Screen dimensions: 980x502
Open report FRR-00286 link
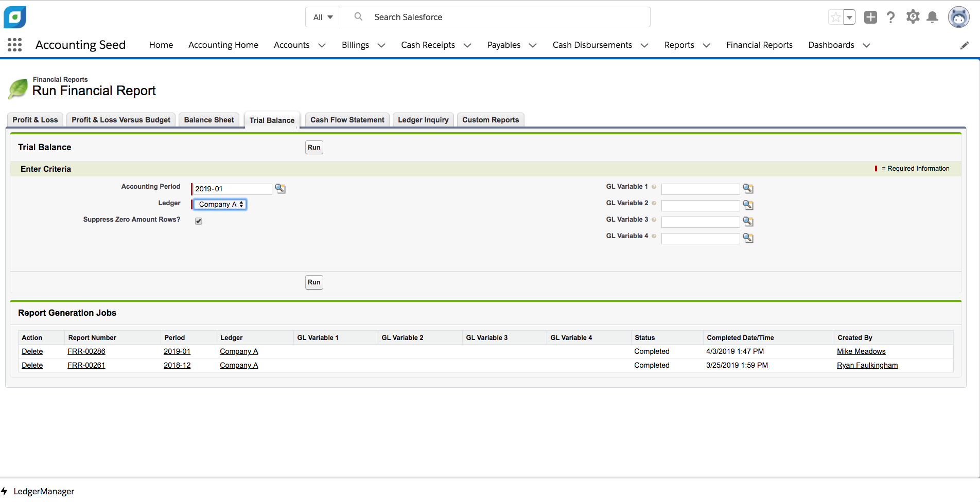pos(86,351)
